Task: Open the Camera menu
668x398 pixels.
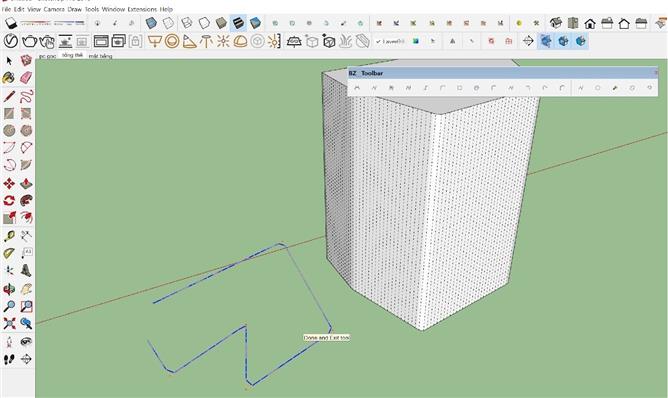Action: (54, 9)
